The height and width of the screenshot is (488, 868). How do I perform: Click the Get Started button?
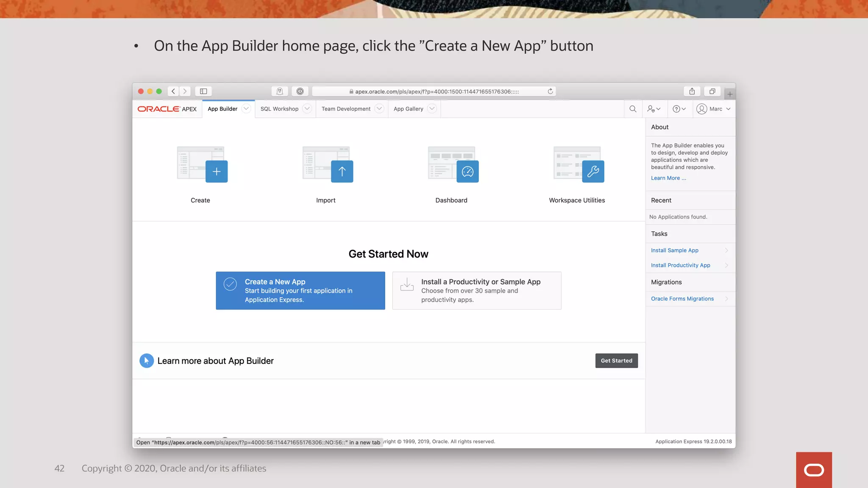coord(617,360)
